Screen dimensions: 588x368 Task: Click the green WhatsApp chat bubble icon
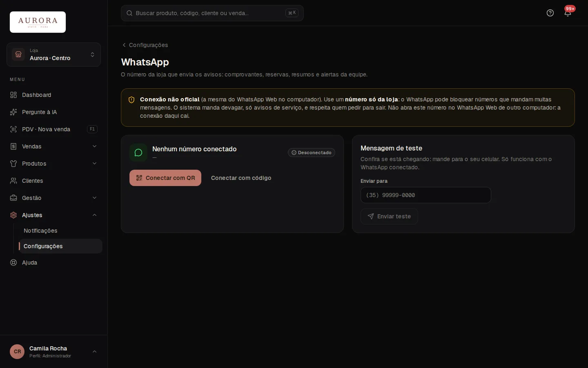(x=138, y=153)
